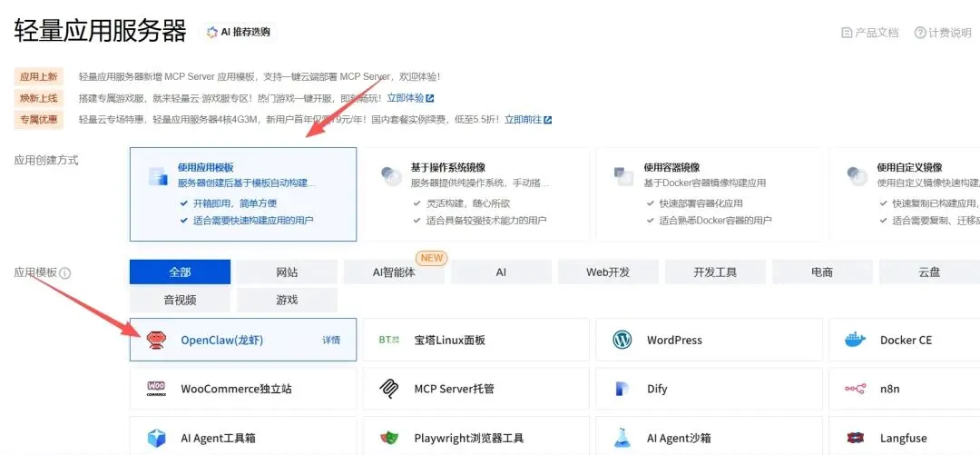This screenshot has width=980, height=455.
Task: Select the 宝塔Linux面板 template name
Action: click(449, 341)
